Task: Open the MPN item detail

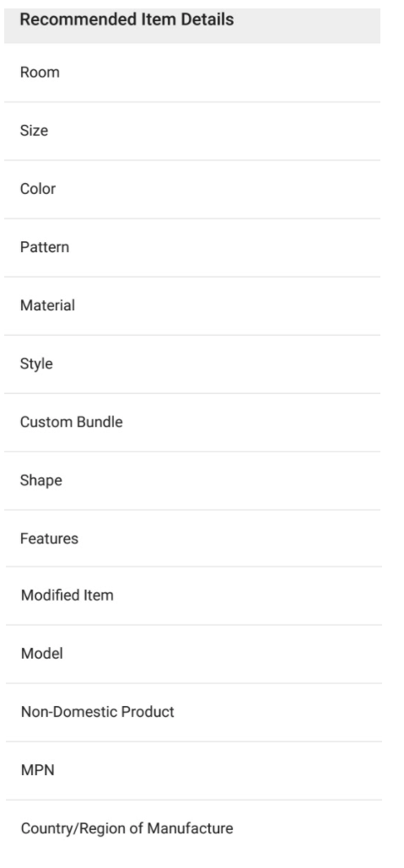Action: 194,771
